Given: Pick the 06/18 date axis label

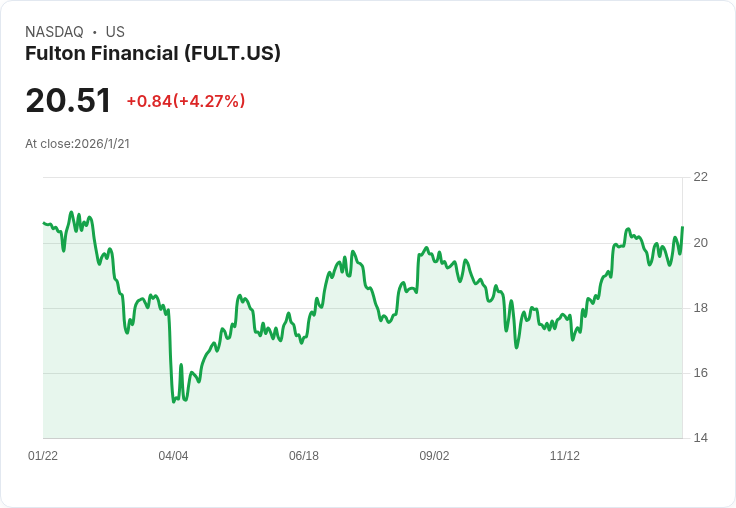Looking at the screenshot, I should click(x=304, y=456).
